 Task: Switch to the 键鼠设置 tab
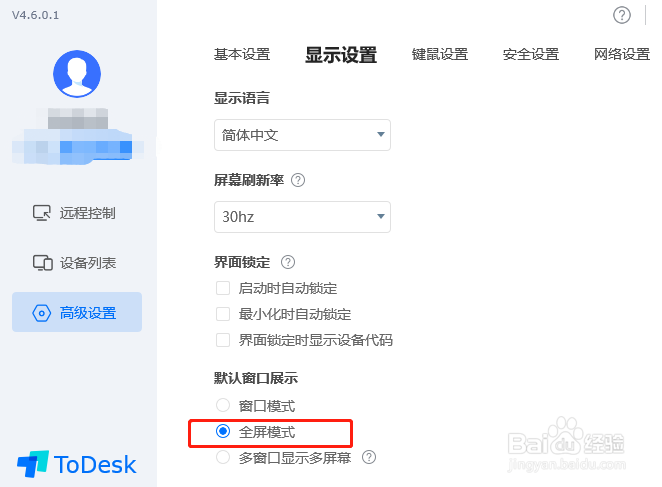pos(440,54)
